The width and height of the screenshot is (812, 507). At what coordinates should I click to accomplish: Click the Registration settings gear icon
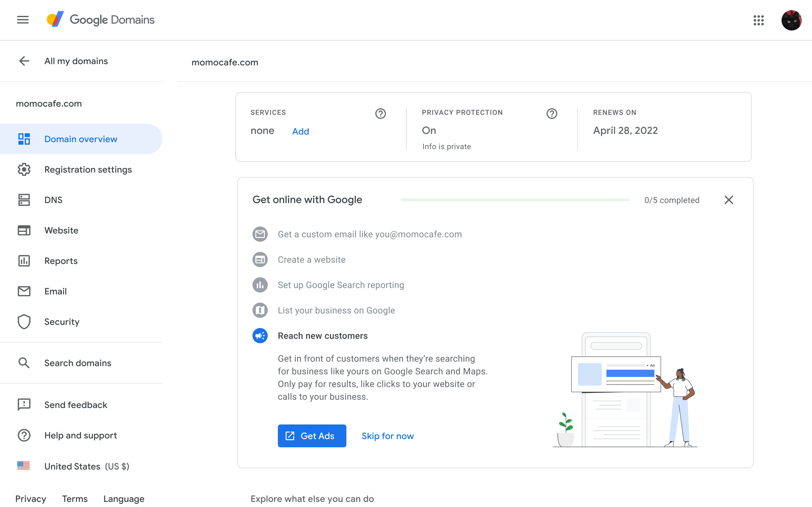(x=24, y=170)
